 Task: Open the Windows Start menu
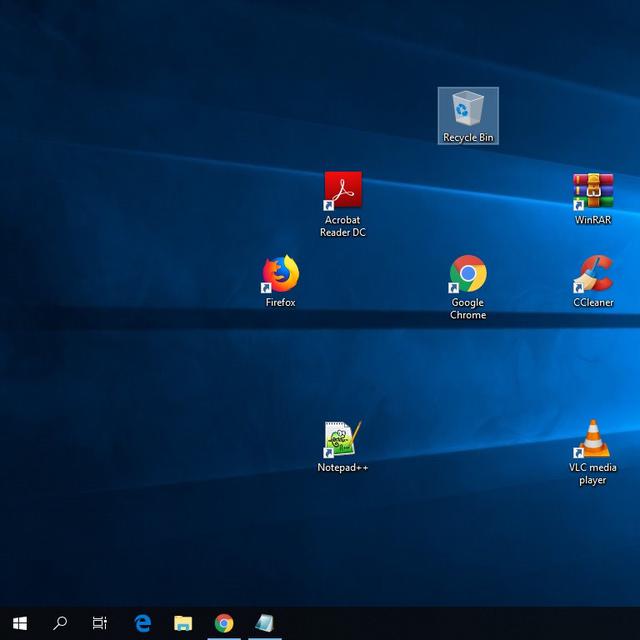20,623
